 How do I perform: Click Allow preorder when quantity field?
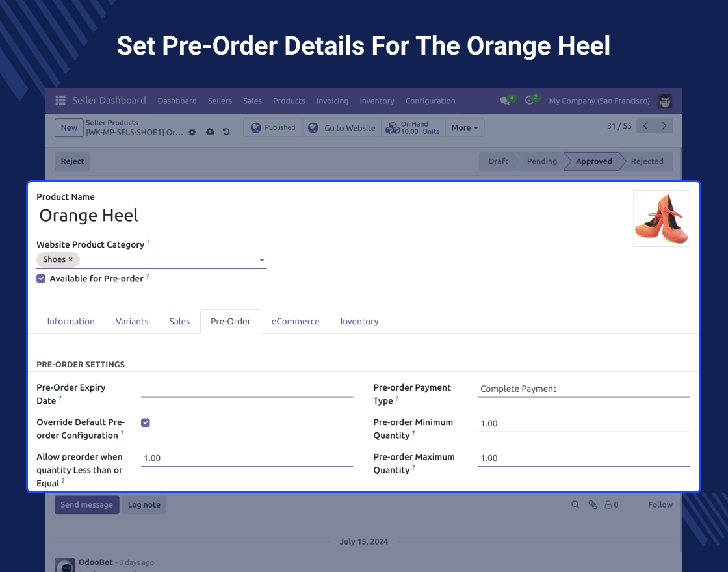(x=247, y=458)
